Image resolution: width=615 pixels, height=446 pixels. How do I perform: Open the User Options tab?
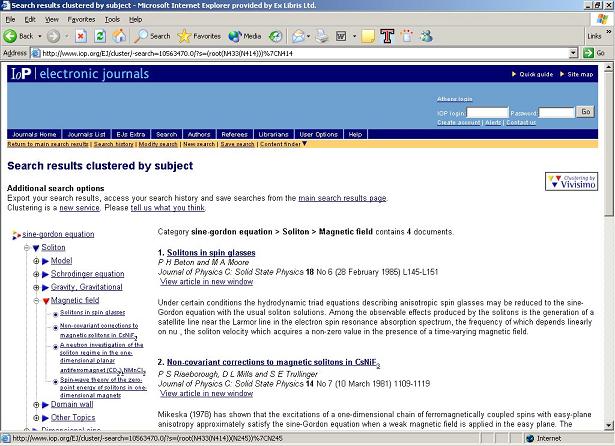click(318, 134)
